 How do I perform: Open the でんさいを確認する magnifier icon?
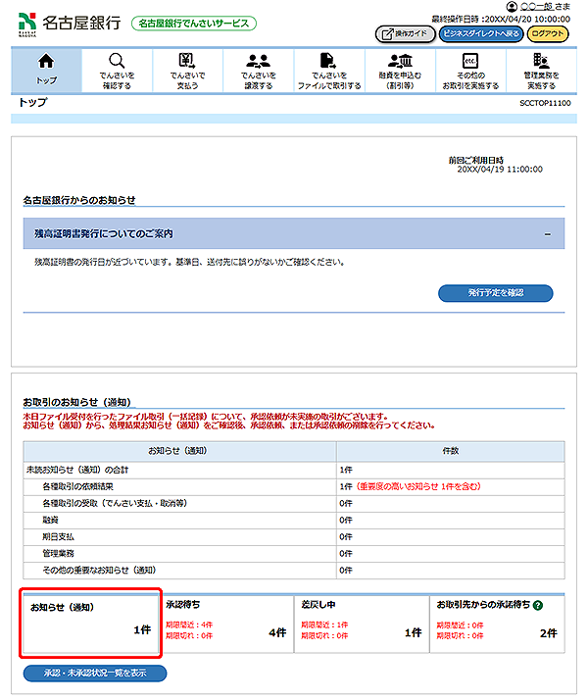pos(117,62)
